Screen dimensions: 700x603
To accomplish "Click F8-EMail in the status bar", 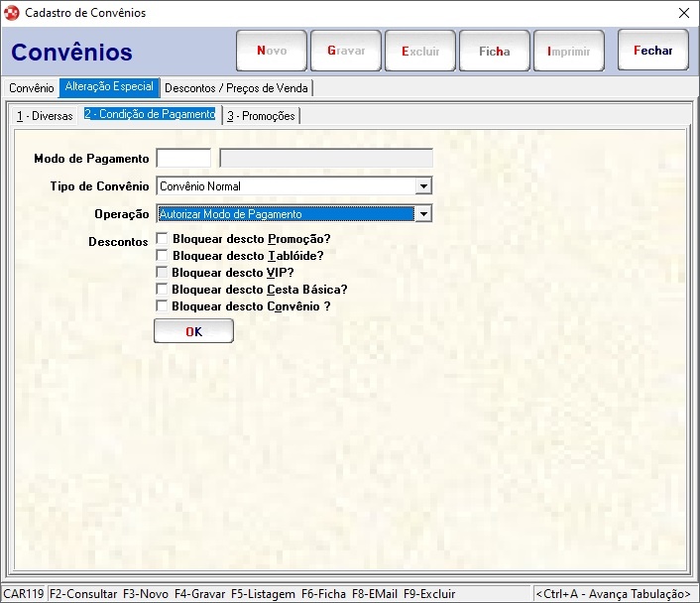I will coord(375,594).
